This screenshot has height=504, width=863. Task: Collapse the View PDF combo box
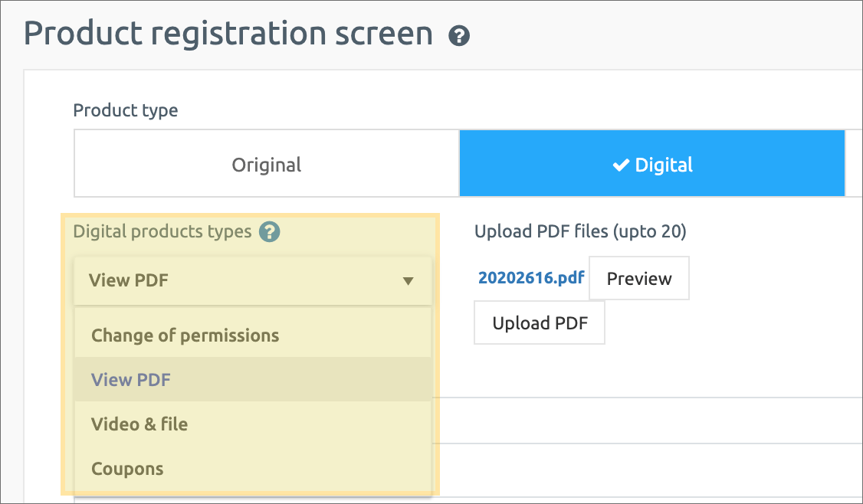point(252,280)
